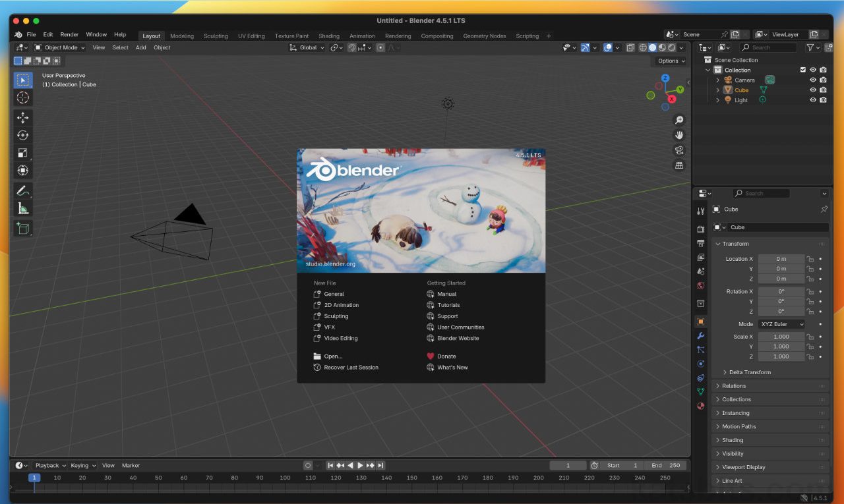Pin the Cube properties with pushpin icon
Viewport: 844px width, 504px height.
[x=824, y=209]
